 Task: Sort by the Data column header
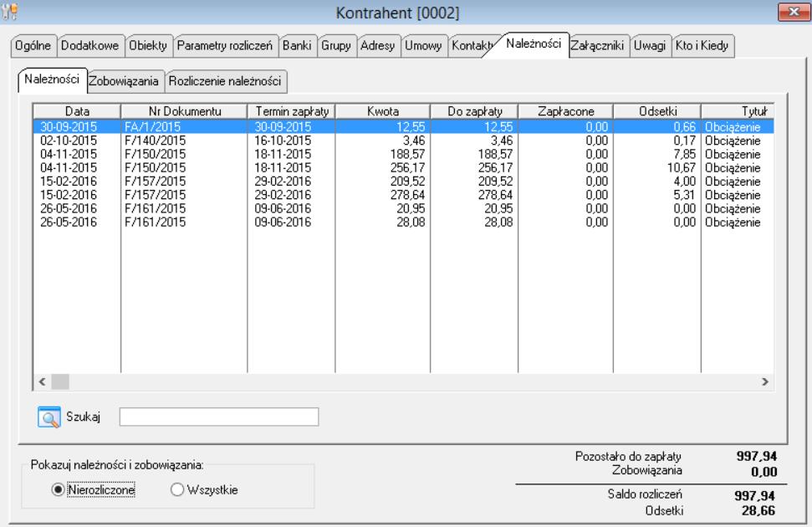tap(77, 111)
